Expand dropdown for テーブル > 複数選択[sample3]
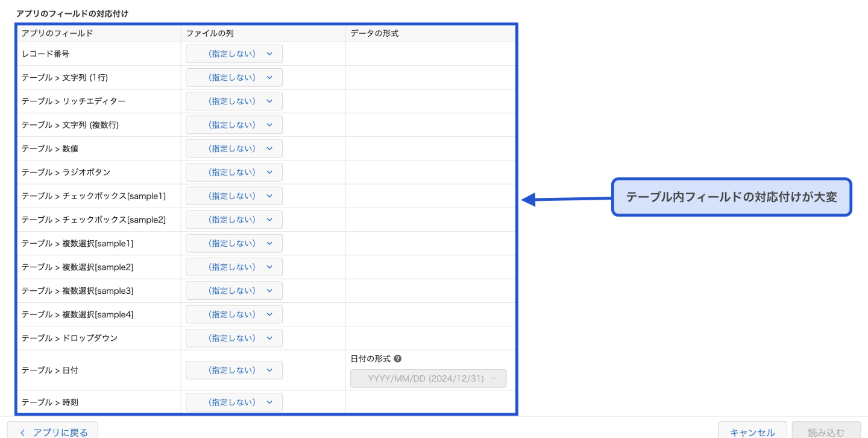 pos(234,291)
